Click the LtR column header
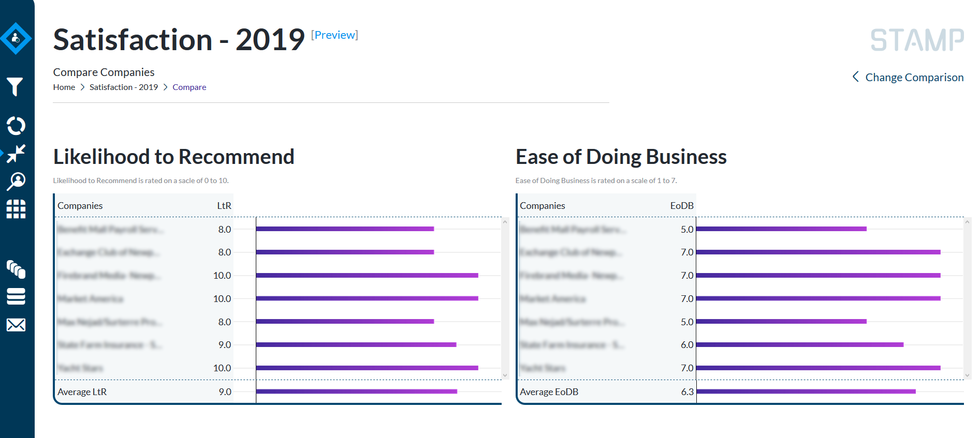 tap(224, 206)
